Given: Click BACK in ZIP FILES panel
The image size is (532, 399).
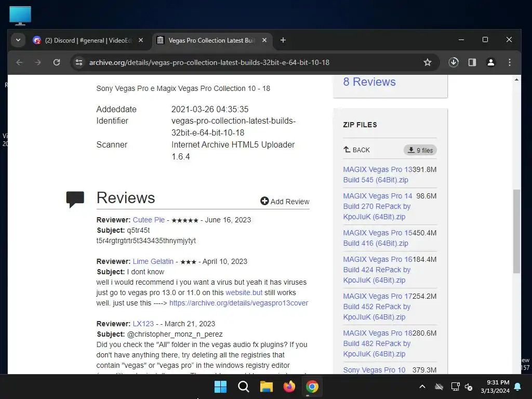Looking at the screenshot, I should click(356, 150).
